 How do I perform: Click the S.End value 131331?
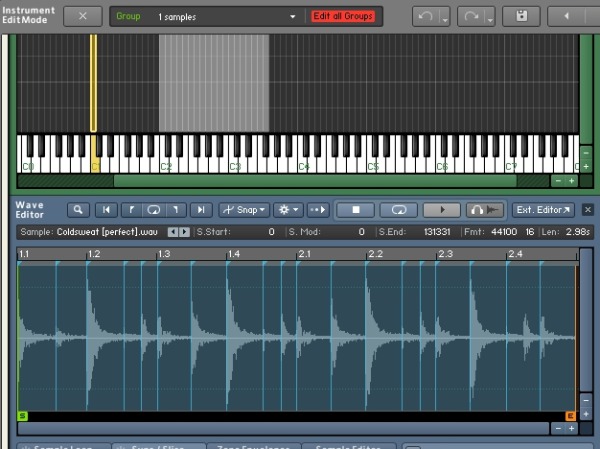pos(437,232)
